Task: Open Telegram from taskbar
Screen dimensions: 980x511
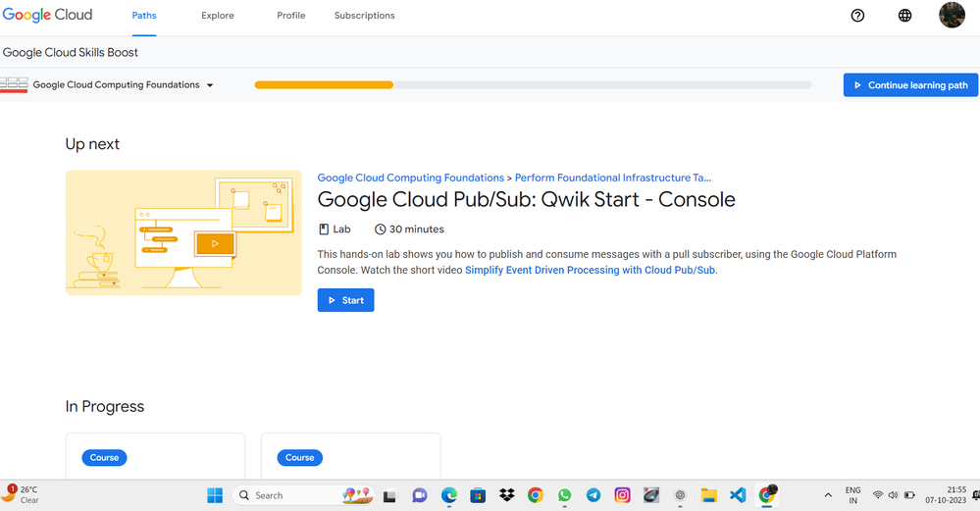Action: coord(593,495)
